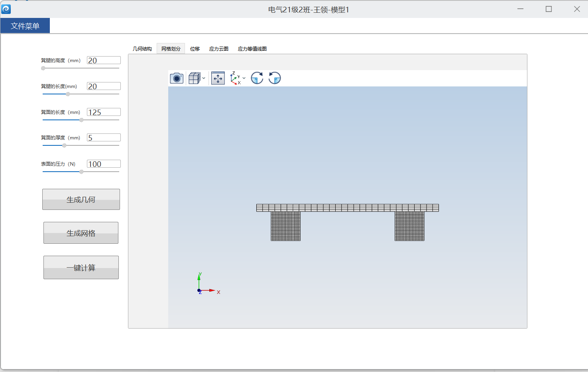Screen dimensions: 588x372
Task: Rotate the view clockwise
Action: coord(257,78)
